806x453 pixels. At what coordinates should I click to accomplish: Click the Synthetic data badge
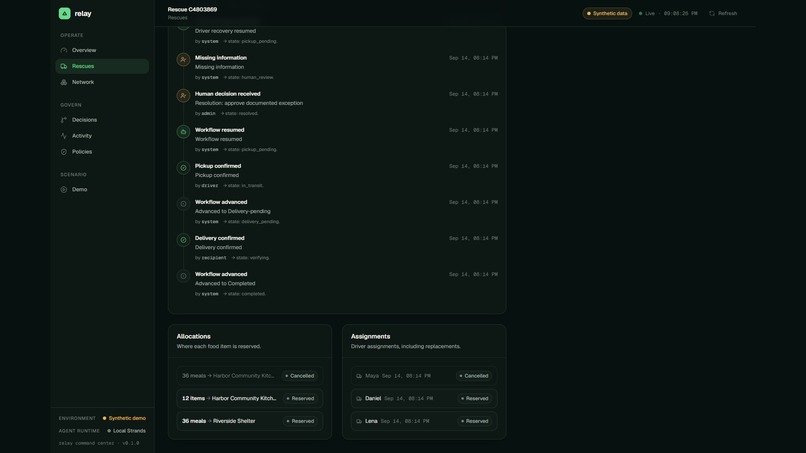point(607,13)
